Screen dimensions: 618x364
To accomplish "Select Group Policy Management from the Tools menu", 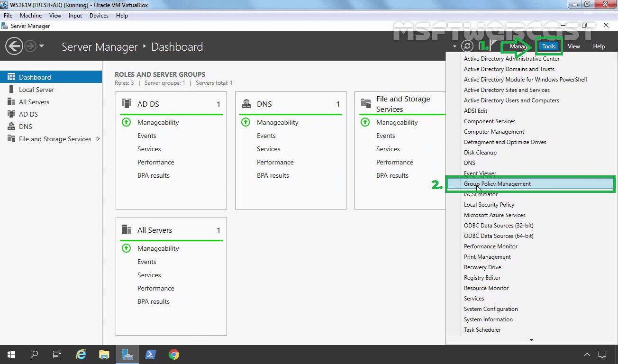I will (x=497, y=184).
